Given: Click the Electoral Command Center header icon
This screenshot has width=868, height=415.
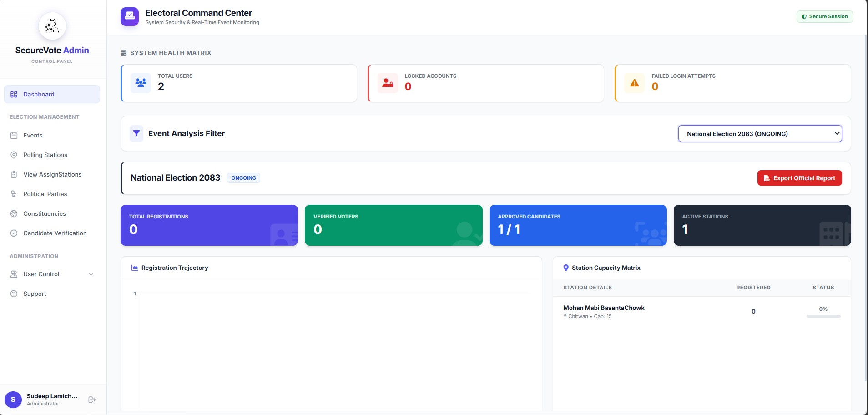Looking at the screenshot, I should point(130,16).
